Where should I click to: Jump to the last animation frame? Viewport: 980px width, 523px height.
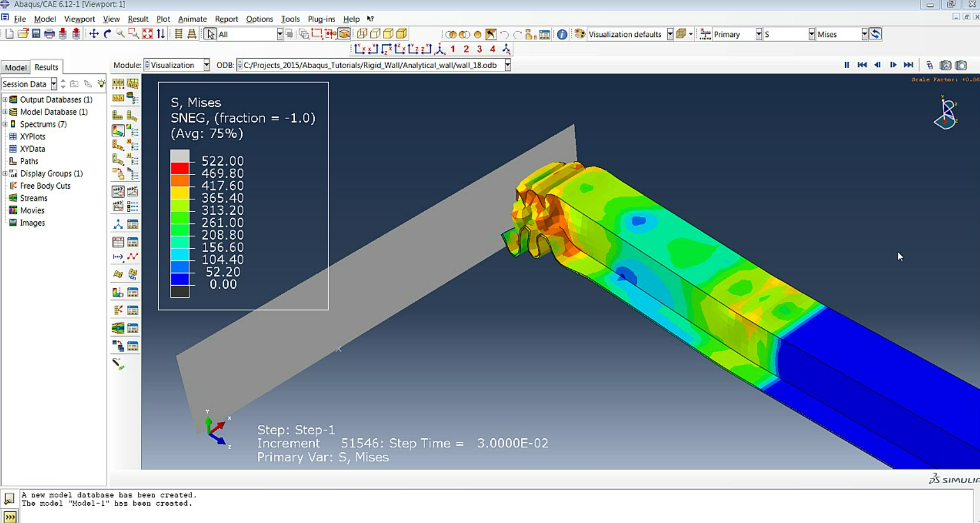point(908,65)
